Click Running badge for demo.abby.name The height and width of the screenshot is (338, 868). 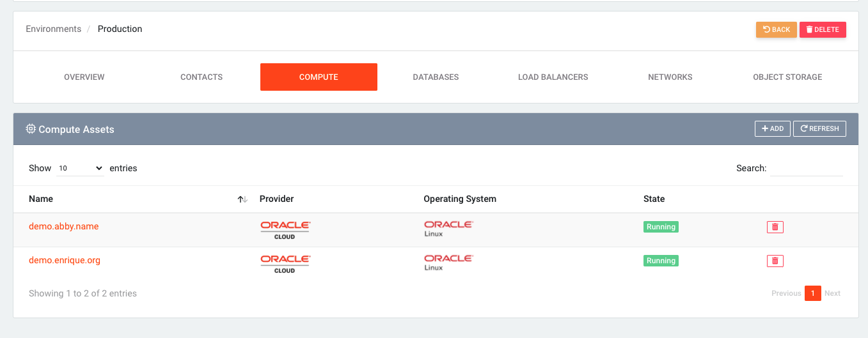click(x=661, y=227)
